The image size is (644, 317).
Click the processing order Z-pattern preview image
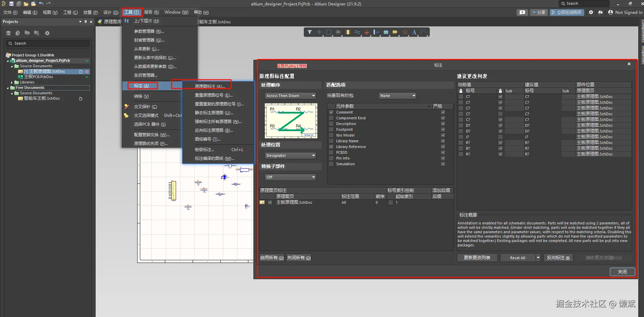coord(291,121)
